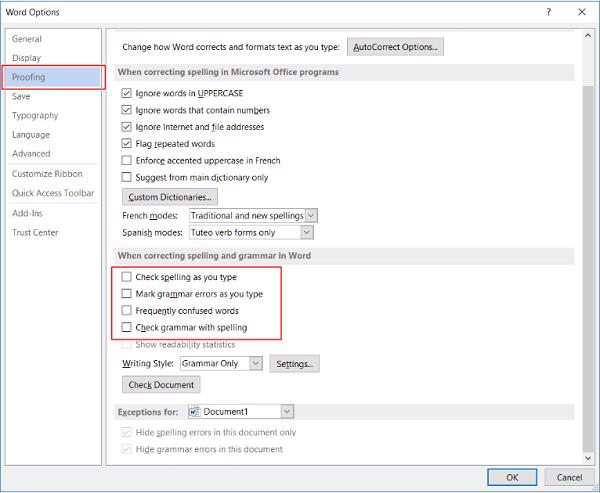
Task: Click the Help question mark icon
Action: 548,11
